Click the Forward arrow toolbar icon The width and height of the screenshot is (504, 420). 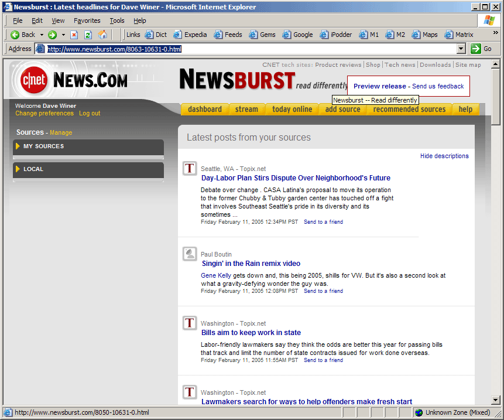[x=53, y=35]
